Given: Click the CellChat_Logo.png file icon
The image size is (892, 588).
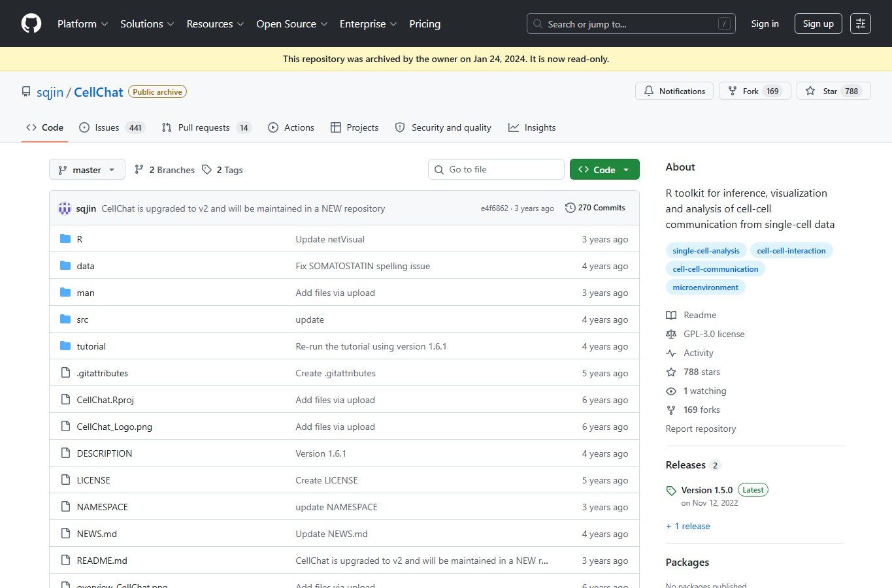Looking at the screenshot, I should click(x=65, y=427).
